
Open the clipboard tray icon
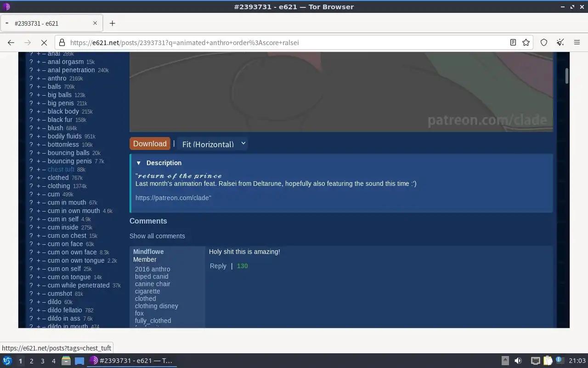(548, 361)
